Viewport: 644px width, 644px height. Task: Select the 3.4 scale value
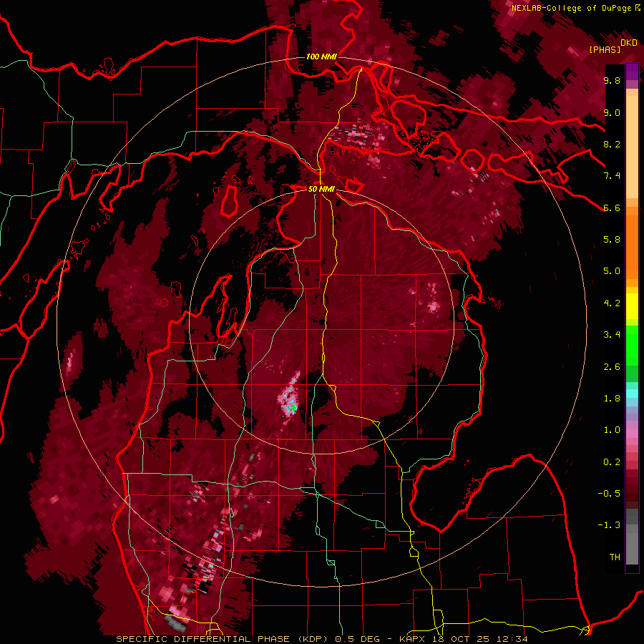[612, 335]
